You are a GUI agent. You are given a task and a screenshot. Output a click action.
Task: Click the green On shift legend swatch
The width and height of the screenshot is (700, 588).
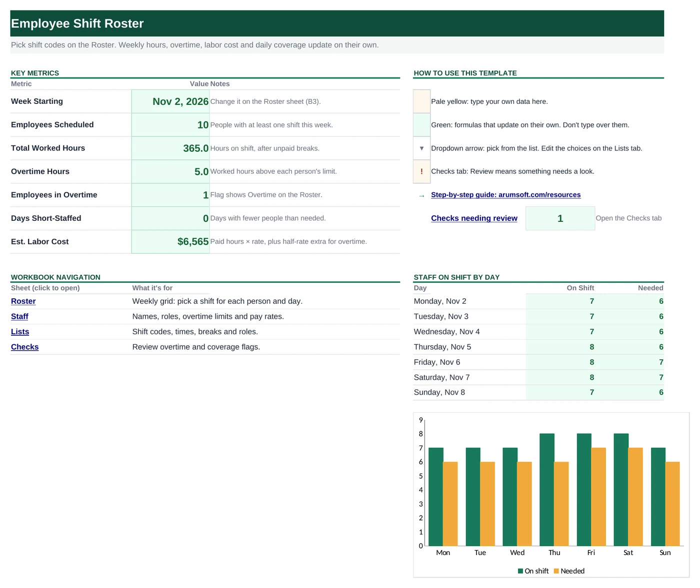(520, 571)
